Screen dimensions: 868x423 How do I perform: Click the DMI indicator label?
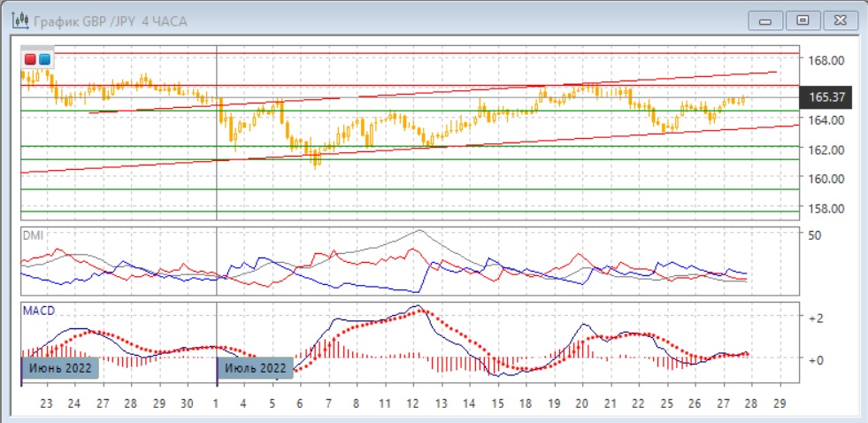(33, 235)
